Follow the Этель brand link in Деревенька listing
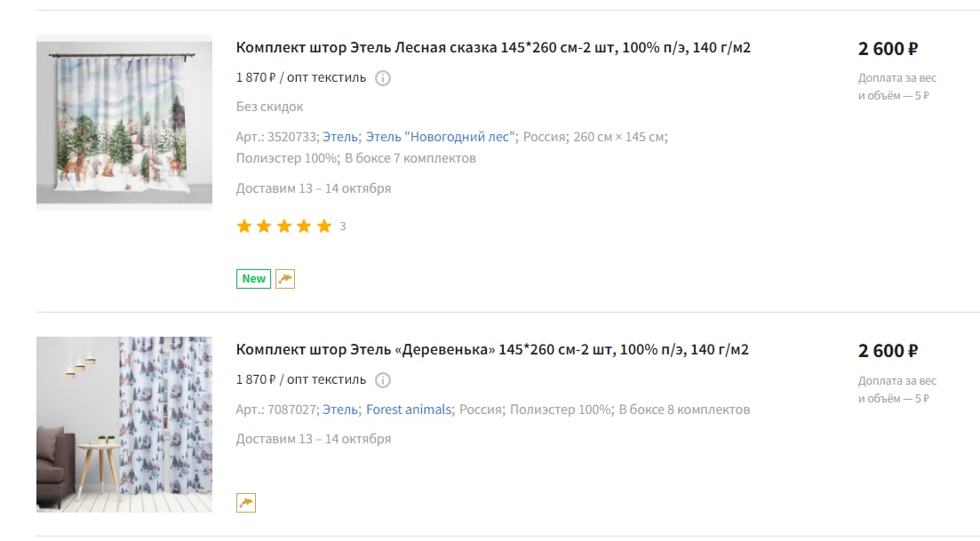 point(340,410)
